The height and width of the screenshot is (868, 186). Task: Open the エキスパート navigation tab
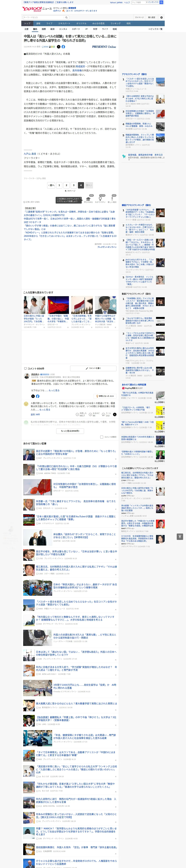coord(64,24)
